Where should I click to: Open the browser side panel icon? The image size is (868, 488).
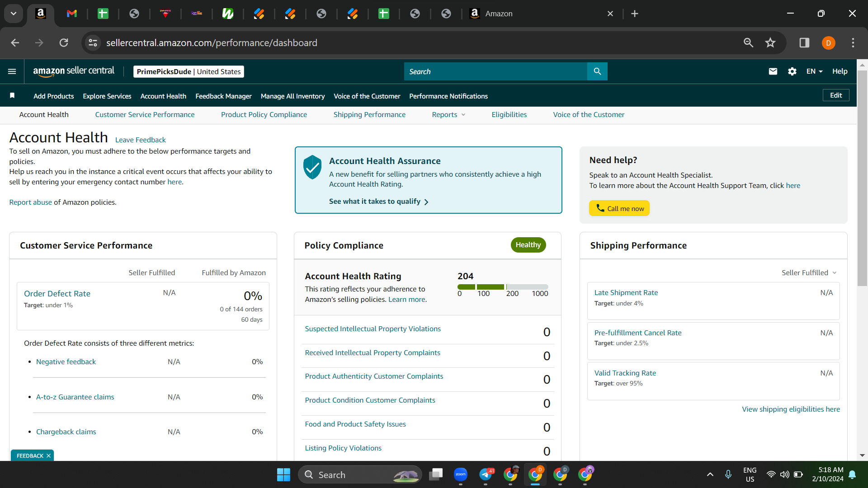804,42
